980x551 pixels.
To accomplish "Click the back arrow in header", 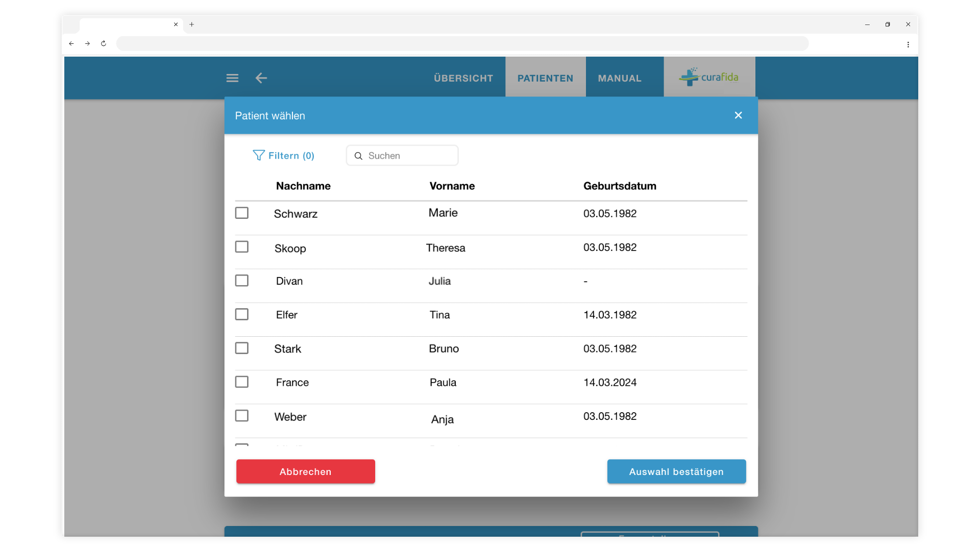I will coord(261,78).
